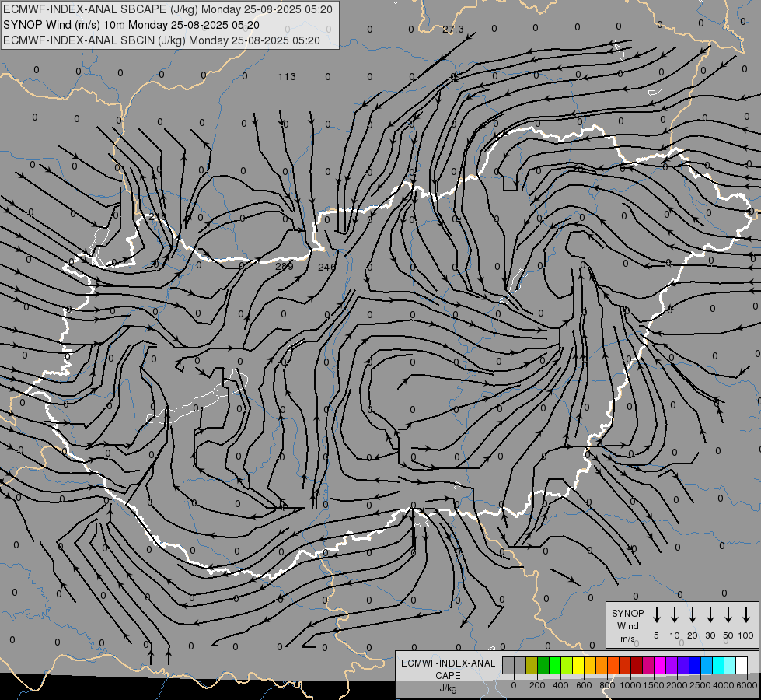Click the map value 289

pos(285,266)
